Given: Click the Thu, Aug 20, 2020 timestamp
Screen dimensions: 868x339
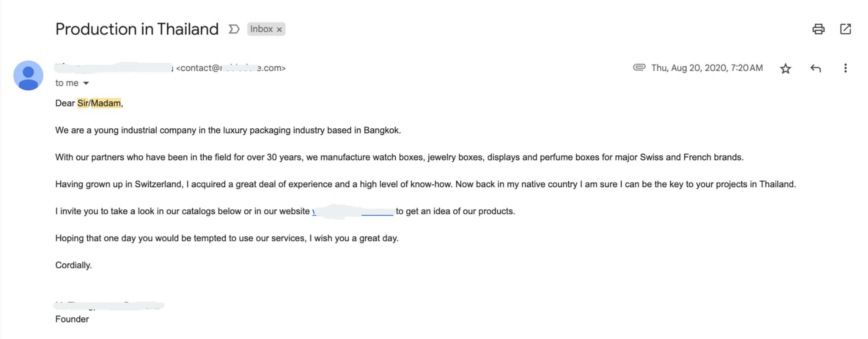Looking at the screenshot, I should click(x=706, y=68).
